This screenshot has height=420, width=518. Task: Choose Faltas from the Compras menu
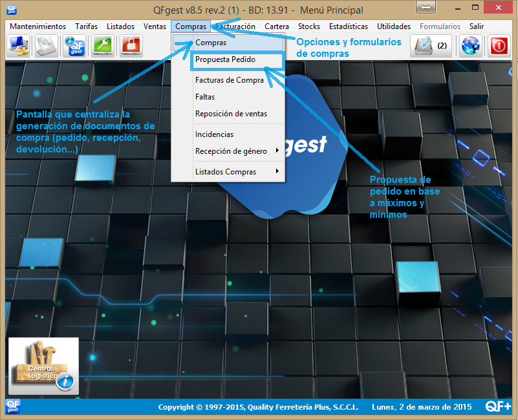(x=228, y=97)
